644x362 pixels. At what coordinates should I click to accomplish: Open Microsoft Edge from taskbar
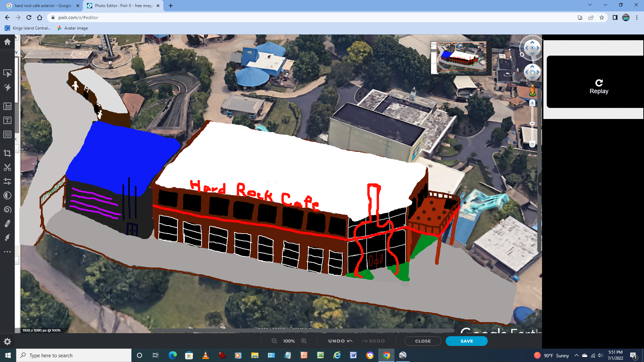click(173, 355)
